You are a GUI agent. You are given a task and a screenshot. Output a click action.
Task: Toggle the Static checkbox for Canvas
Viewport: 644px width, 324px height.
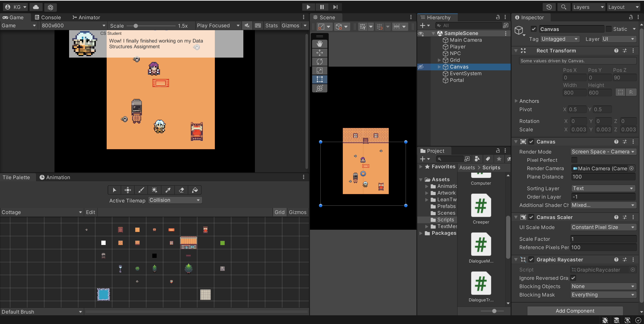point(609,29)
